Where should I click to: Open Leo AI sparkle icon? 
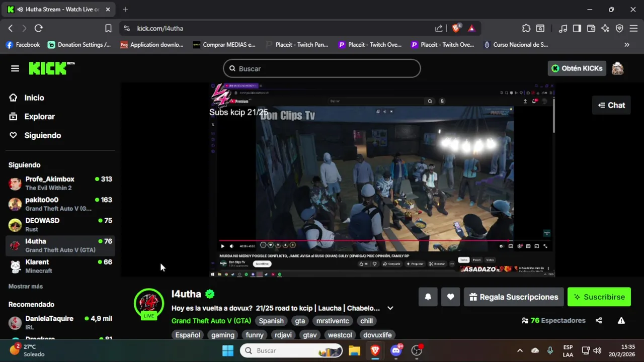pyautogui.click(x=605, y=29)
